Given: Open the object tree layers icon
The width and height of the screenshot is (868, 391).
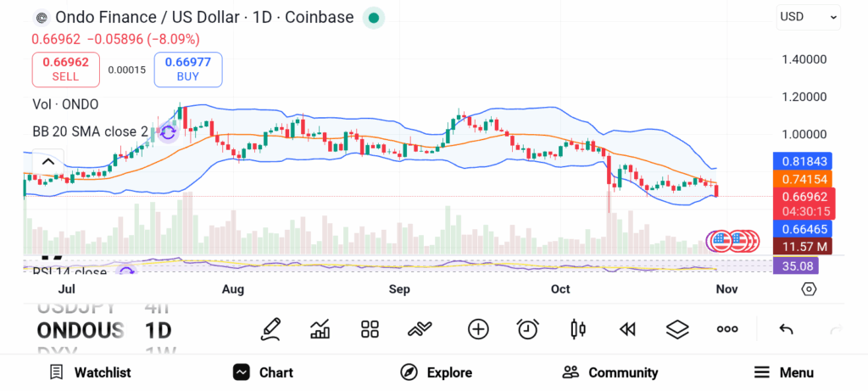Looking at the screenshot, I should click(x=677, y=329).
